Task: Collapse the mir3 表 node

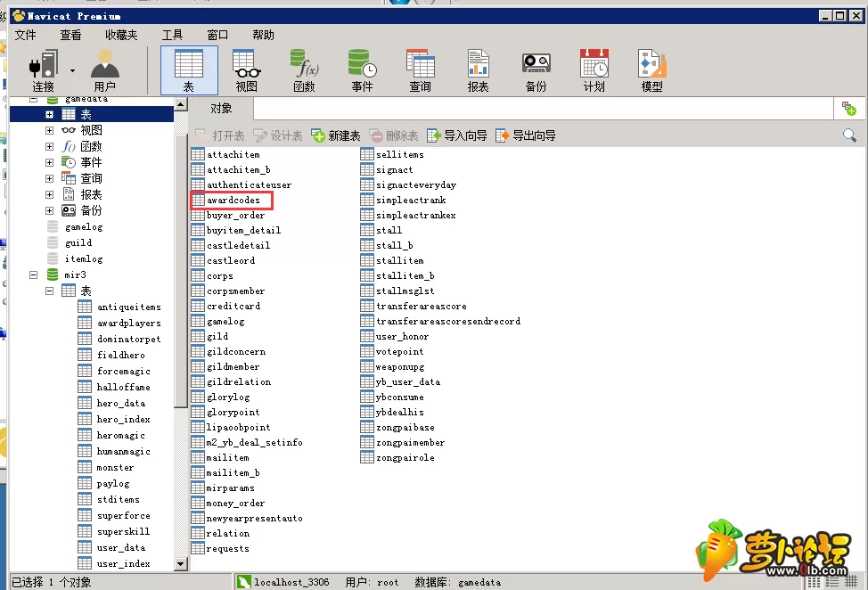Action: pyautogui.click(x=49, y=291)
